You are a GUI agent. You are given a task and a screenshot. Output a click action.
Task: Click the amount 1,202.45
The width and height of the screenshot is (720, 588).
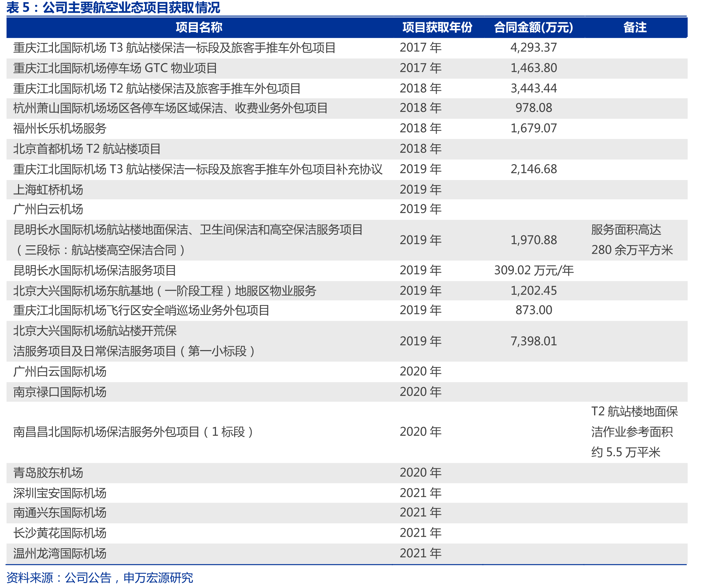(534, 291)
